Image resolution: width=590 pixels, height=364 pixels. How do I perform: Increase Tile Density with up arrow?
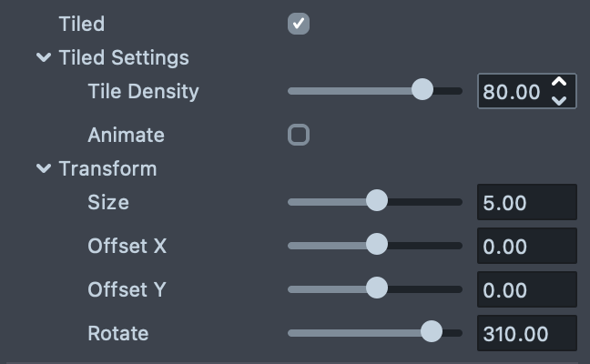tap(560, 83)
